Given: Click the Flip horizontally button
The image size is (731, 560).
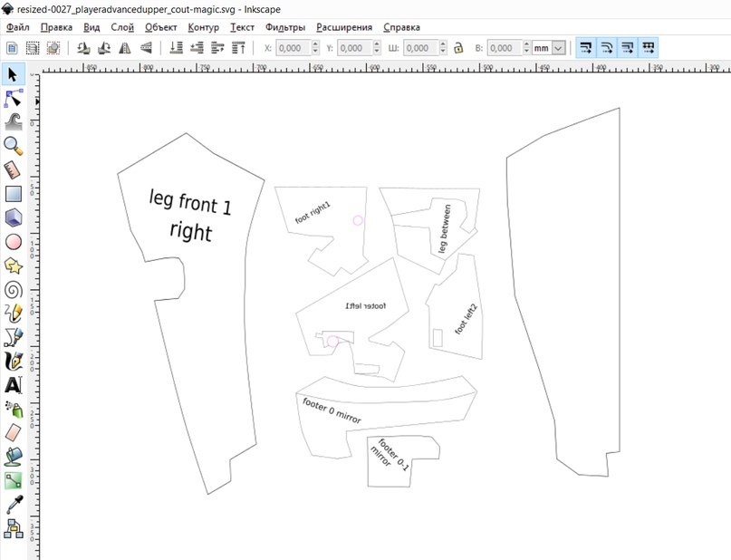Looking at the screenshot, I should [124, 47].
